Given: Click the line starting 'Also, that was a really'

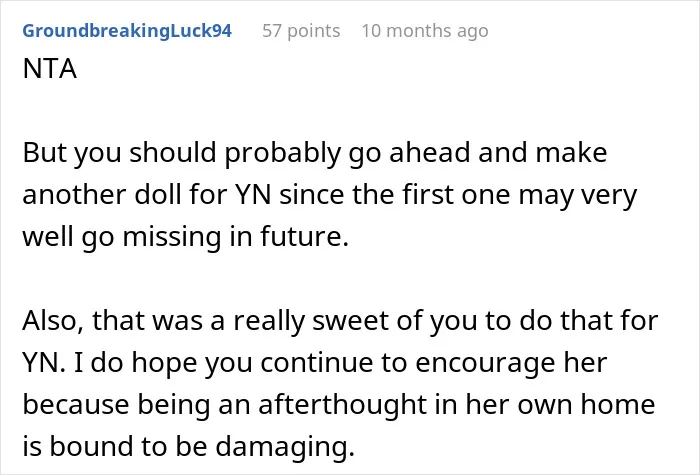Looking at the screenshot, I should (x=340, y=321).
